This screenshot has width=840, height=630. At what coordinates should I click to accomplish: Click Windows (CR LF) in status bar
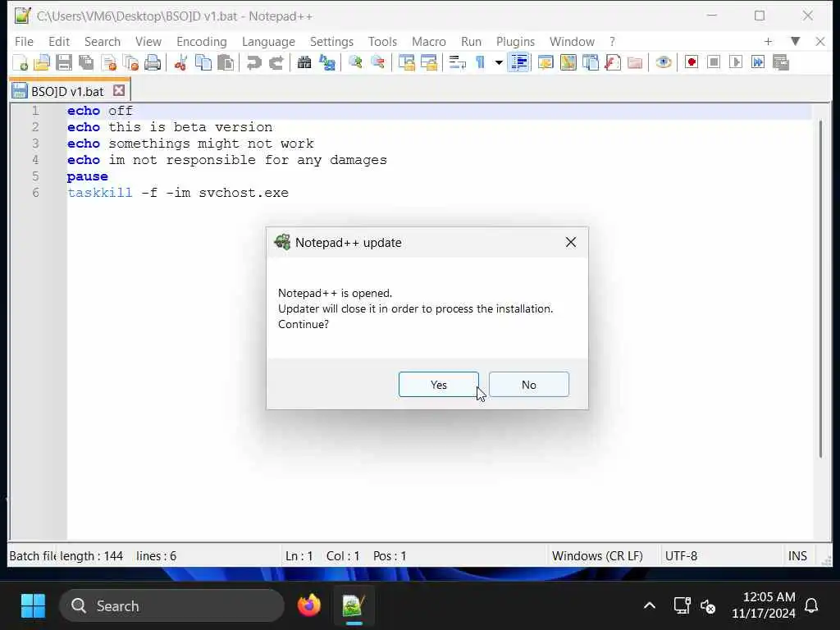[597, 556]
